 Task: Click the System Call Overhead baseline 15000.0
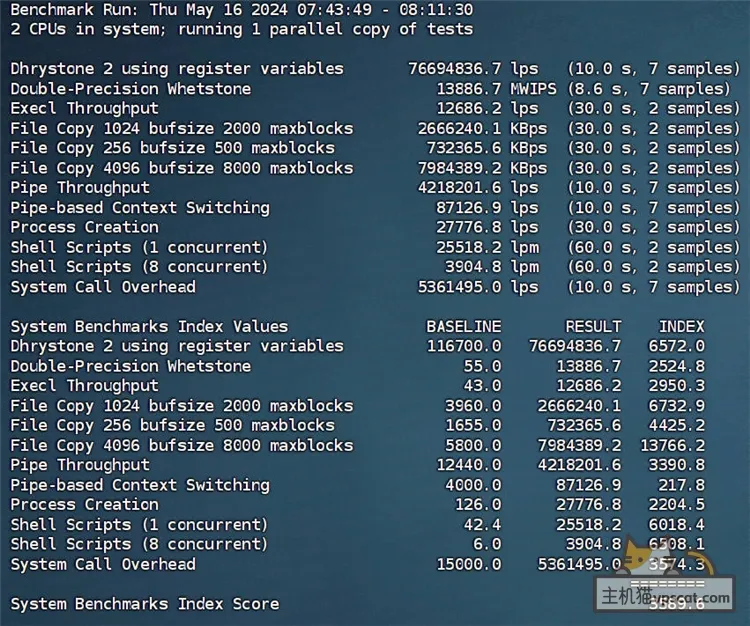click(468, 564)
